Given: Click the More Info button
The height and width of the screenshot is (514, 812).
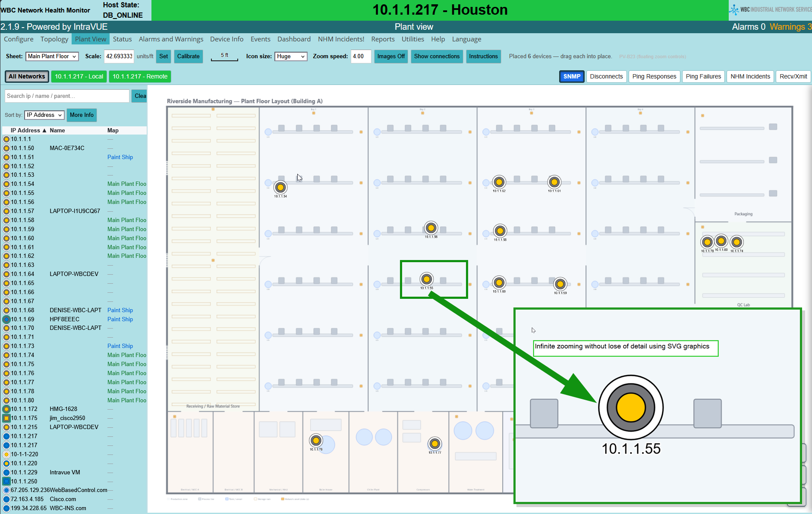Looking at the screenshot, I should pyautogui.click(x=82, y=115).
